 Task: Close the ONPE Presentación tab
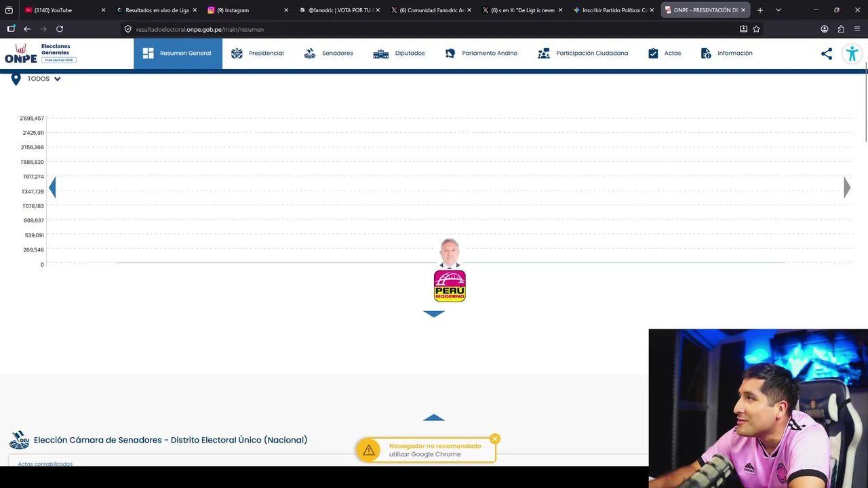coord(743,10)
